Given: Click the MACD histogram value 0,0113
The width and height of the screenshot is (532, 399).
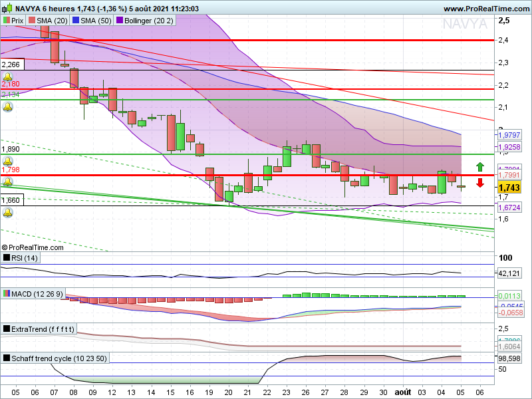Looking at the screenshot, I should (509, 296).
